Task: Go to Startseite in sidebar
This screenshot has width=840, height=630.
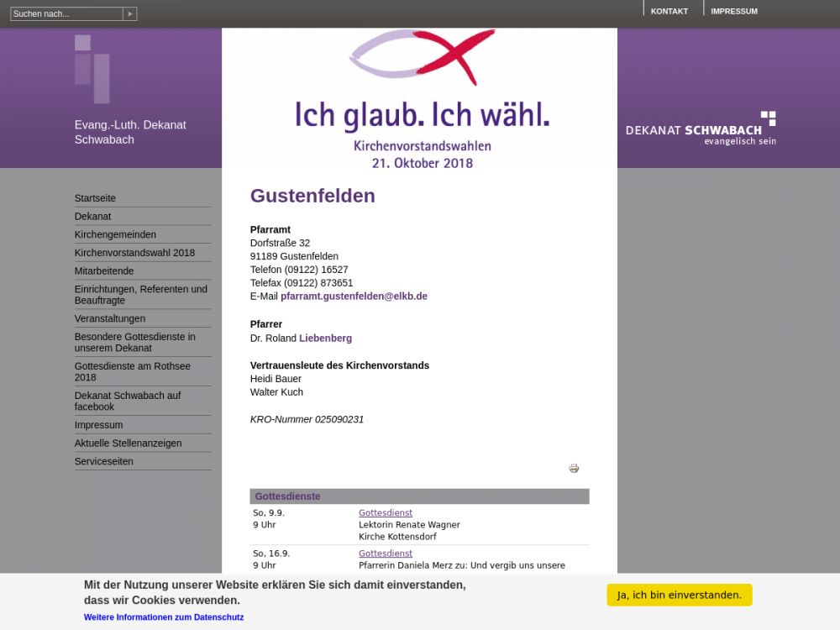Action: 95,198
